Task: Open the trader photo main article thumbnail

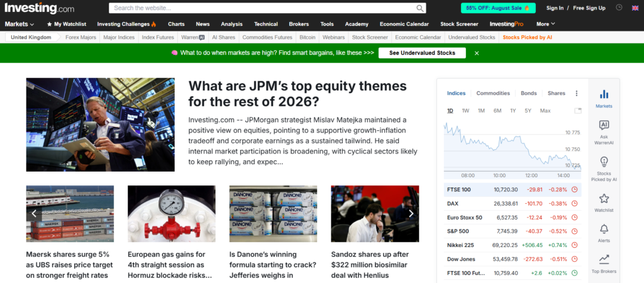Action: pyautogui.click(x=100, y=125)
